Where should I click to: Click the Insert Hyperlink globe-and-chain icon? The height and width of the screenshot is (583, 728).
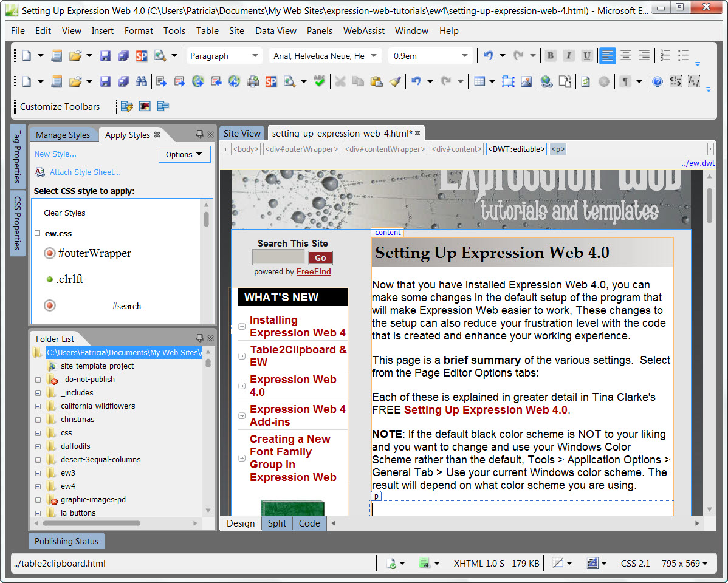[547, 82]
